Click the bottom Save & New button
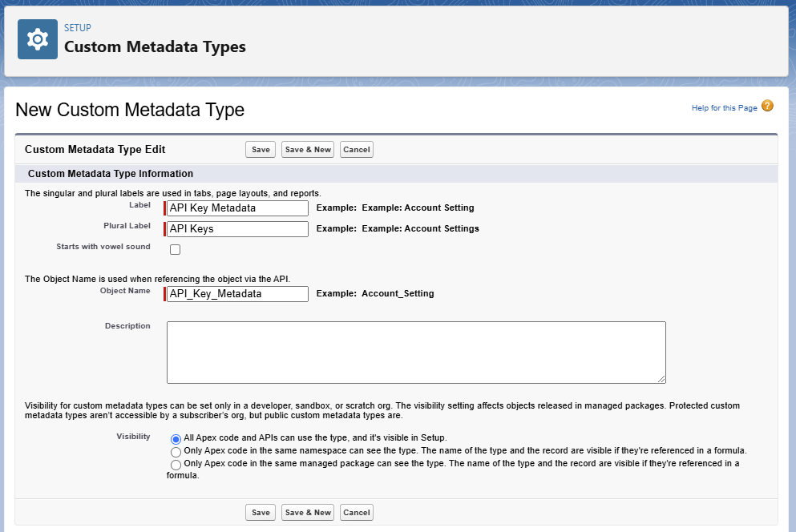The width and height of the screenshot is (796, 532). click(x=308, y=512)
